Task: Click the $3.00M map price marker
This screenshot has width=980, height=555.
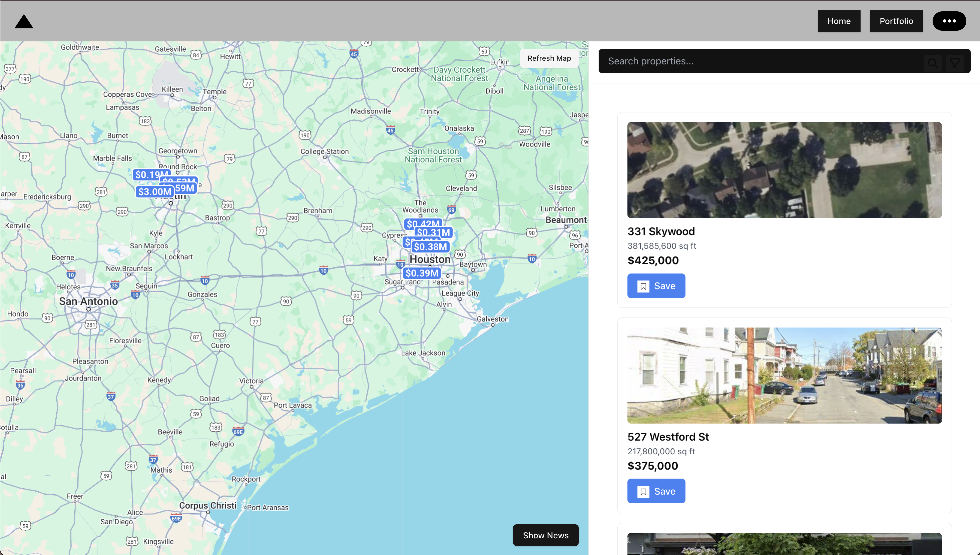Action: point(154,192)
